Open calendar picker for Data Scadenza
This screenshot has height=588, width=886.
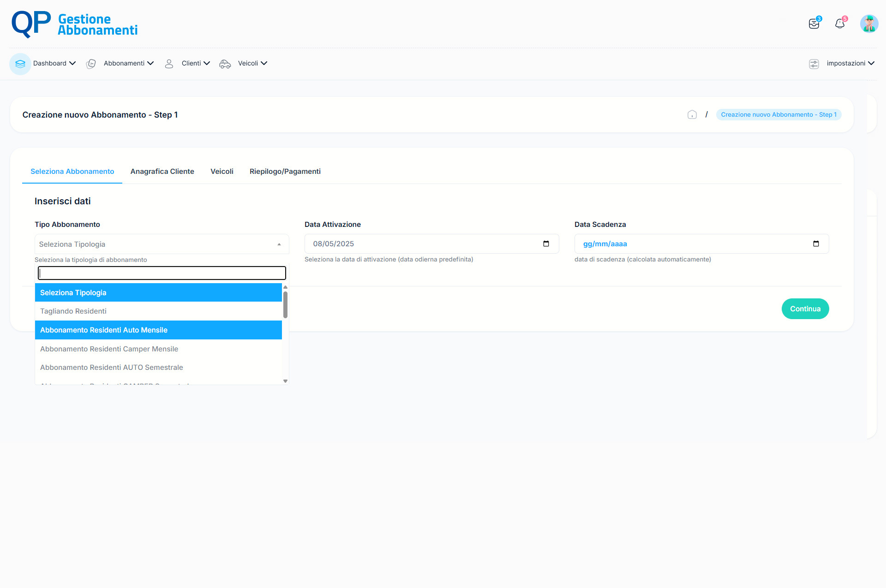point(816,244)
